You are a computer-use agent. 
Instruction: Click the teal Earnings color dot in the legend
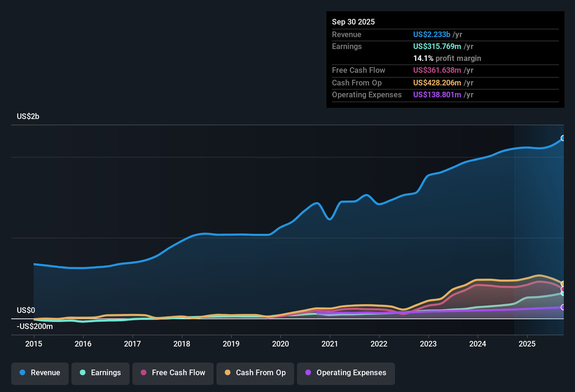tap(82, 373)
